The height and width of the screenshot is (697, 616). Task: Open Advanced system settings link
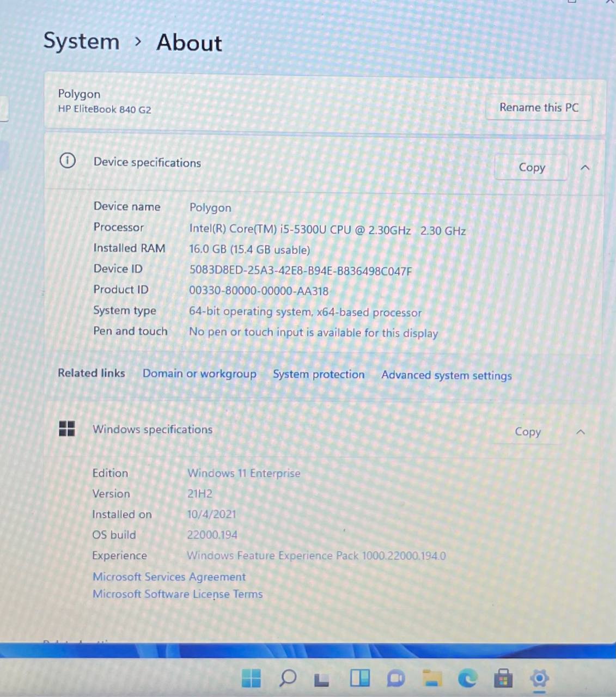pos(447,375)
